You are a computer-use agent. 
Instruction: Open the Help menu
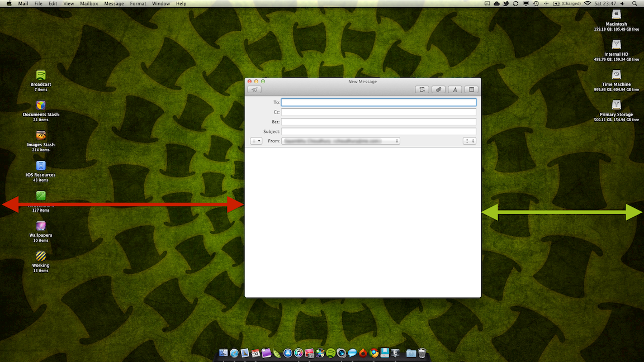(x=181, y=4)
